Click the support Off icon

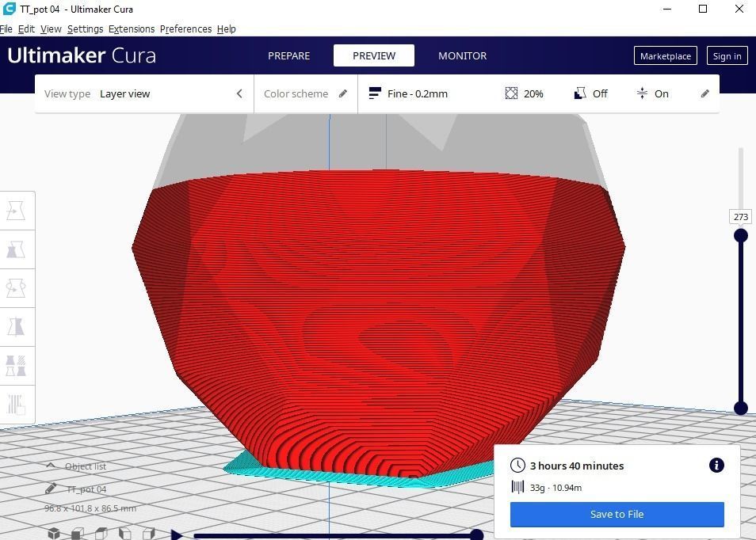[580, 93]
